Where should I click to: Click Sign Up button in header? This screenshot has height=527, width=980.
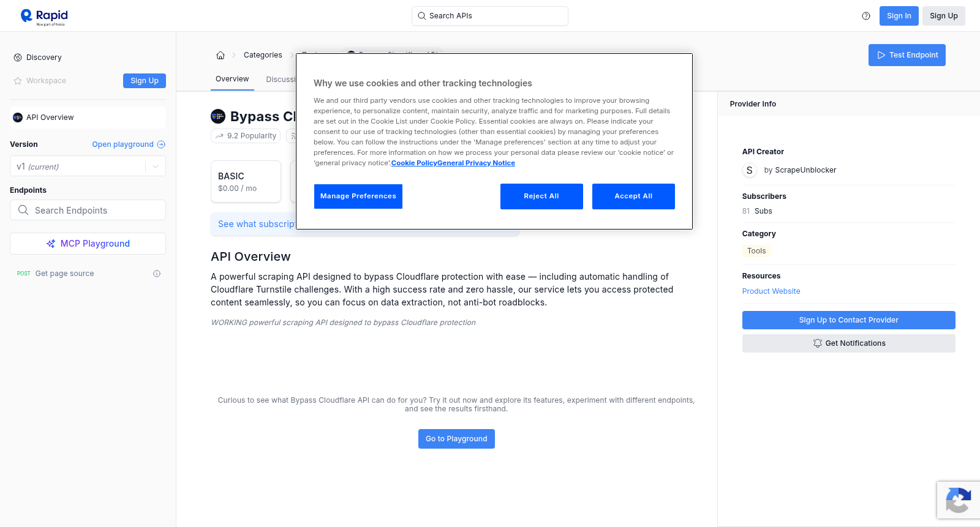[944, 16]
